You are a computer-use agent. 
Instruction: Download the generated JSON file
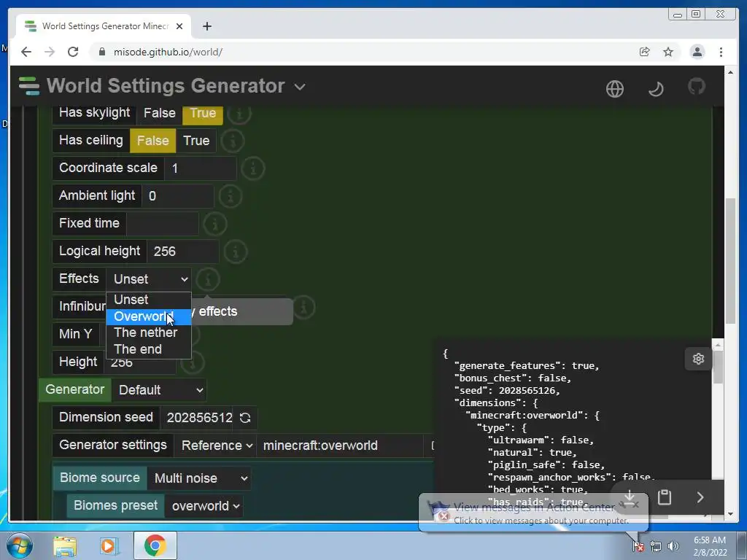point(630,497)
